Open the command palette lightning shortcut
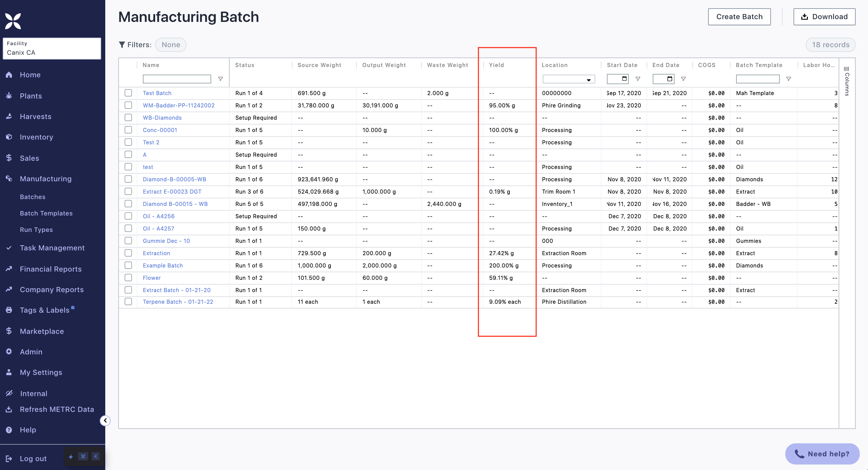This screenshot has width=868, height=470. coord(71,457)
